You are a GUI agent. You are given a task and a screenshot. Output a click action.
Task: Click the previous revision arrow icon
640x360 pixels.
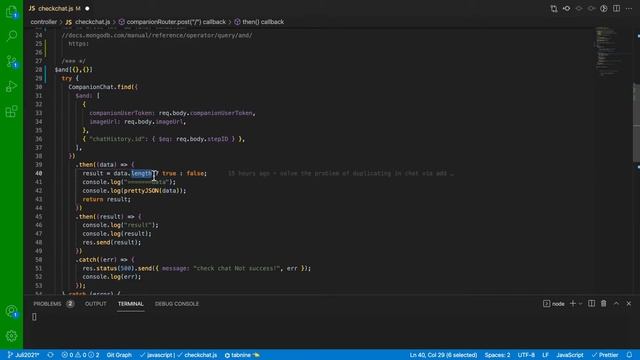coord(579,9)
